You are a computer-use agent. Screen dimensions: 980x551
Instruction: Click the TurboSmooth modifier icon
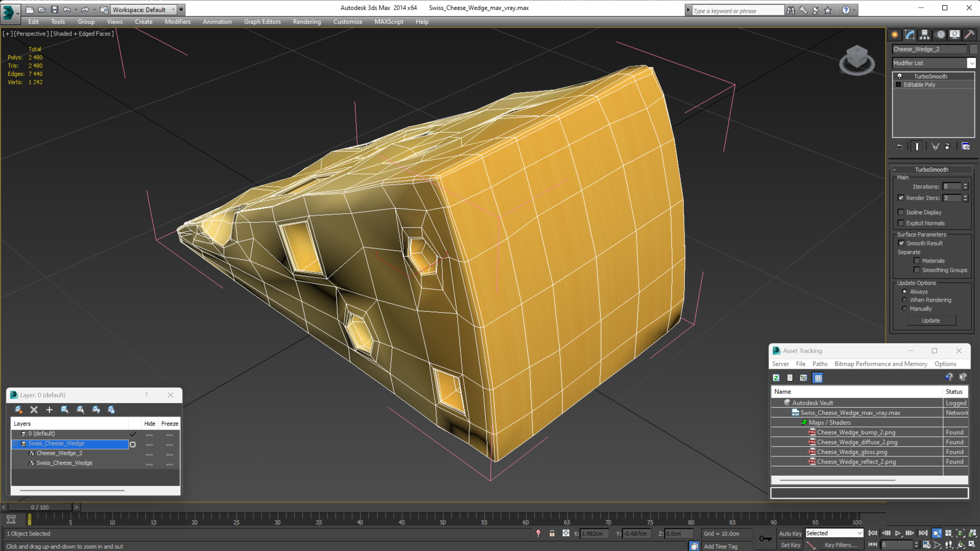point(899,75)
